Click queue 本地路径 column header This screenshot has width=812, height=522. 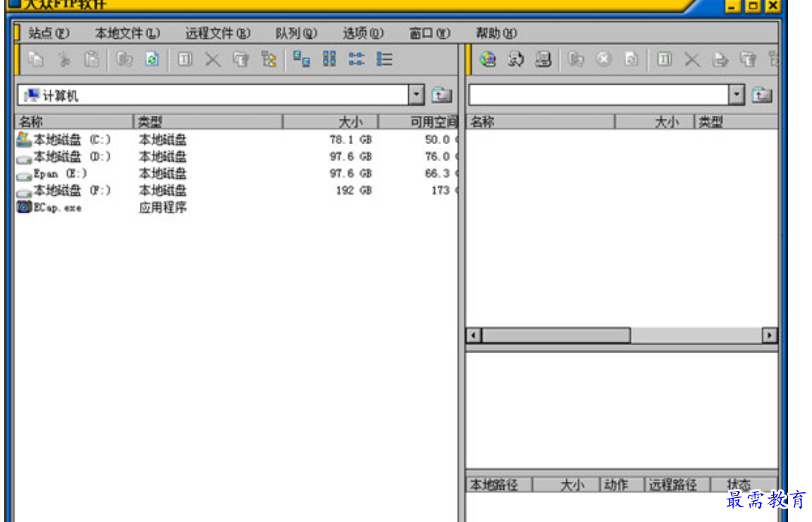(x=500, y=485)
